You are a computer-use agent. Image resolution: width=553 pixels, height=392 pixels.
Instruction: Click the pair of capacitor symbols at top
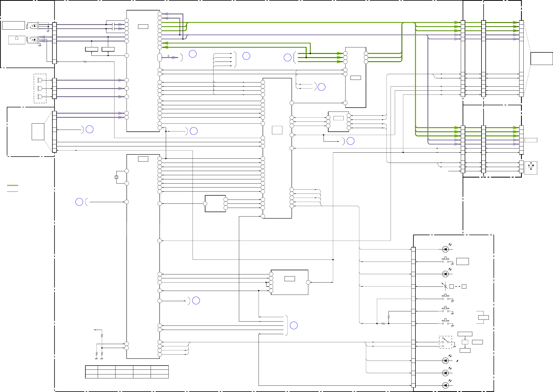click(113, 26)
